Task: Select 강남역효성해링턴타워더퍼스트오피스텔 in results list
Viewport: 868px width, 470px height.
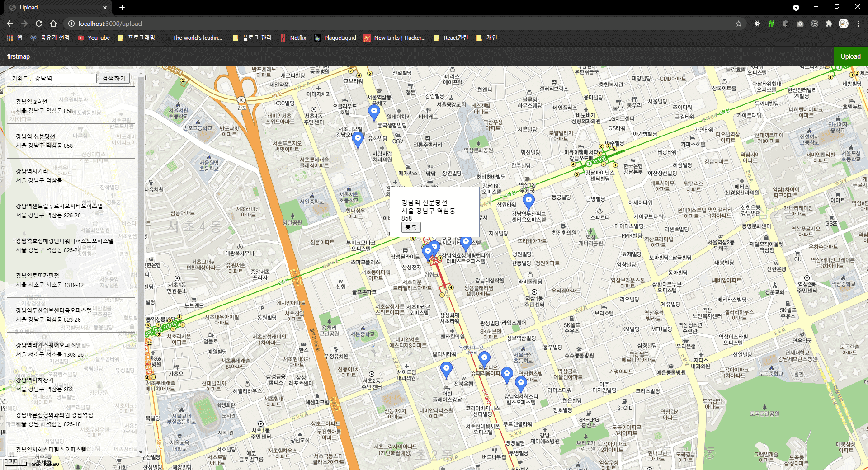Action: click(x=70, y=245)
